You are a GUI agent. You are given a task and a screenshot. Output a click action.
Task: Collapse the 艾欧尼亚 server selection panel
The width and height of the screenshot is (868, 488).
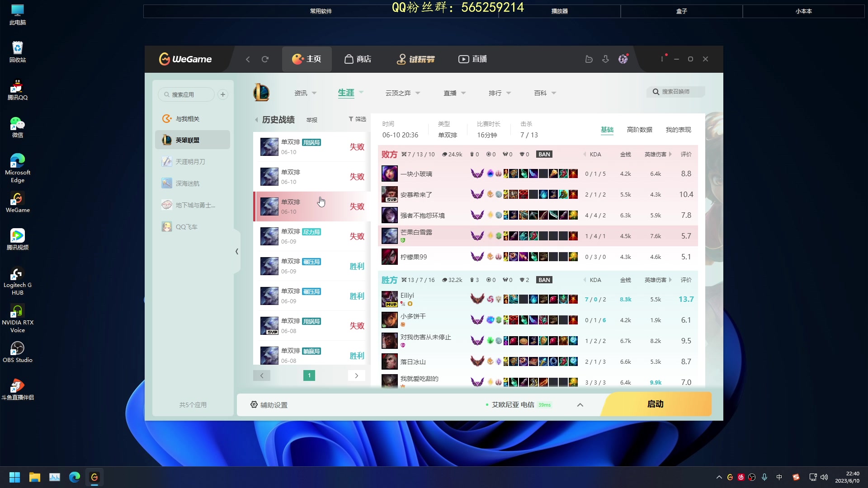click(x=580, y=405)
